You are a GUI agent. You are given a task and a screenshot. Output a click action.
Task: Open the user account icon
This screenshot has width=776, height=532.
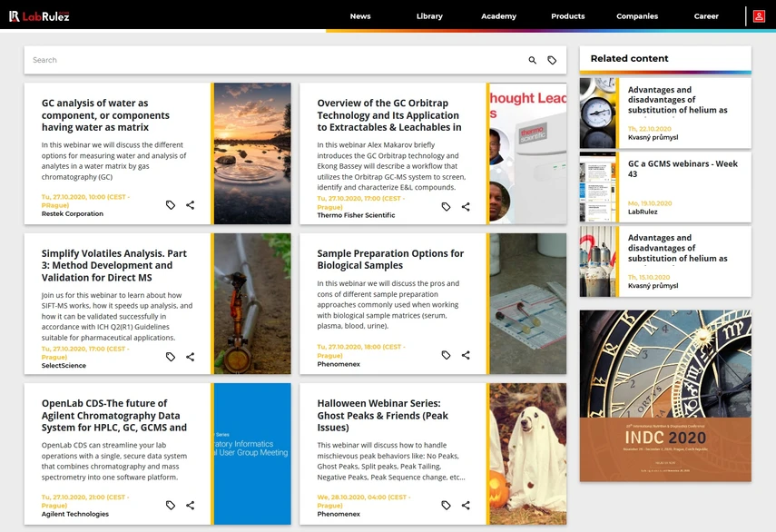(759, 16)
